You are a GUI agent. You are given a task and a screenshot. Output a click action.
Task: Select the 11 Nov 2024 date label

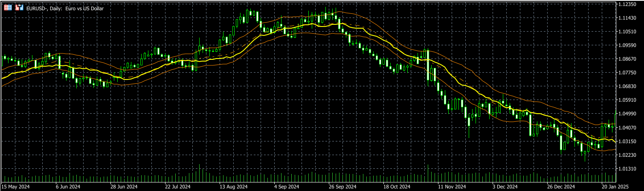coord(452,187)
